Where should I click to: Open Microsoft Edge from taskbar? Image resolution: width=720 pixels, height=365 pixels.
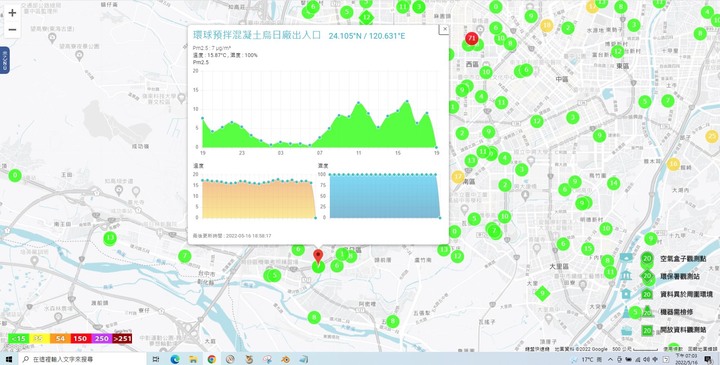tap(175, 359)
